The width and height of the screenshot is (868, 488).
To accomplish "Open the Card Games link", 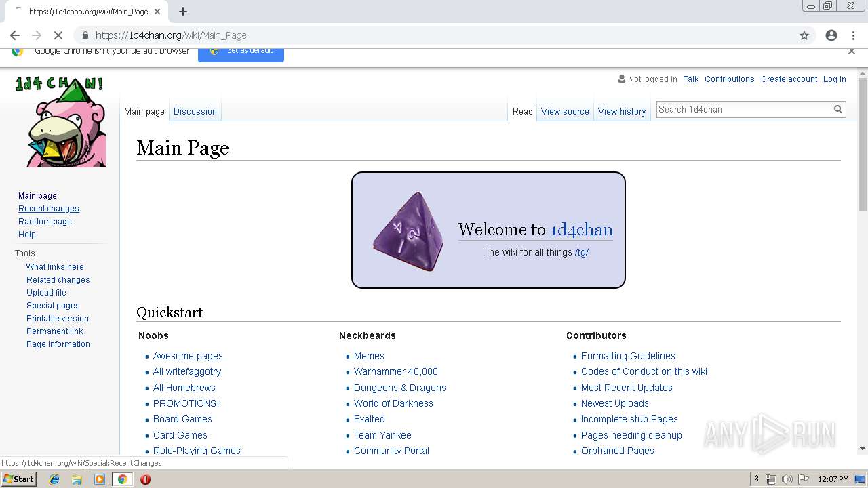I will 180,435.
